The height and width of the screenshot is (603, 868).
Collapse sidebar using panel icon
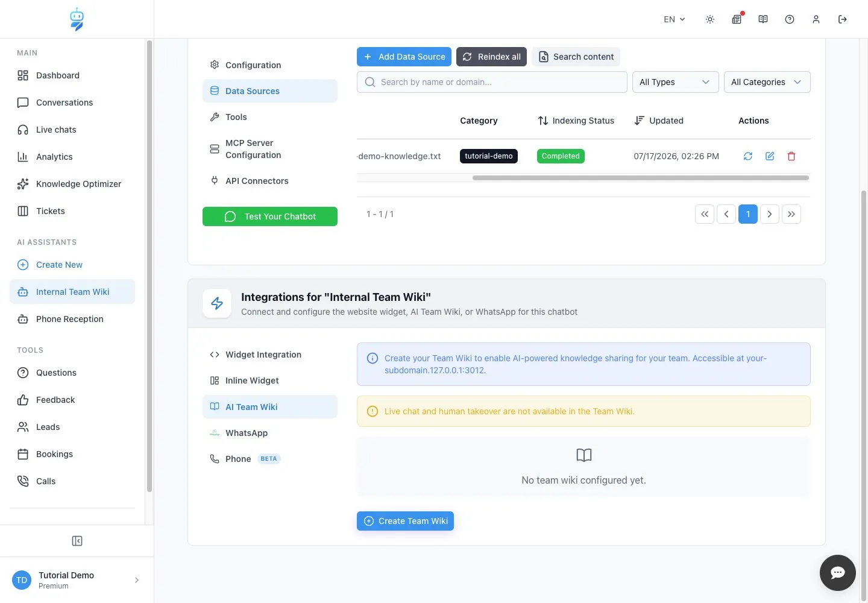click(77, 541)
